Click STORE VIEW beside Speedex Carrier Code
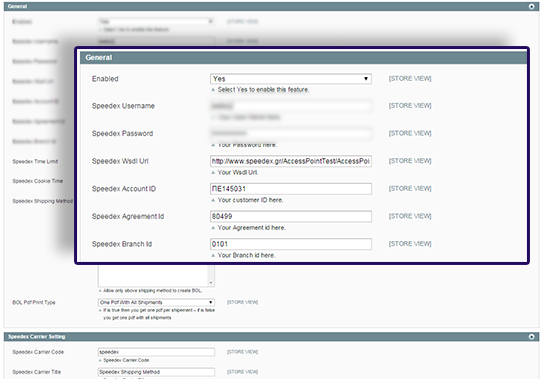This screenshot has height=379, width=544. tap(243, 352)
